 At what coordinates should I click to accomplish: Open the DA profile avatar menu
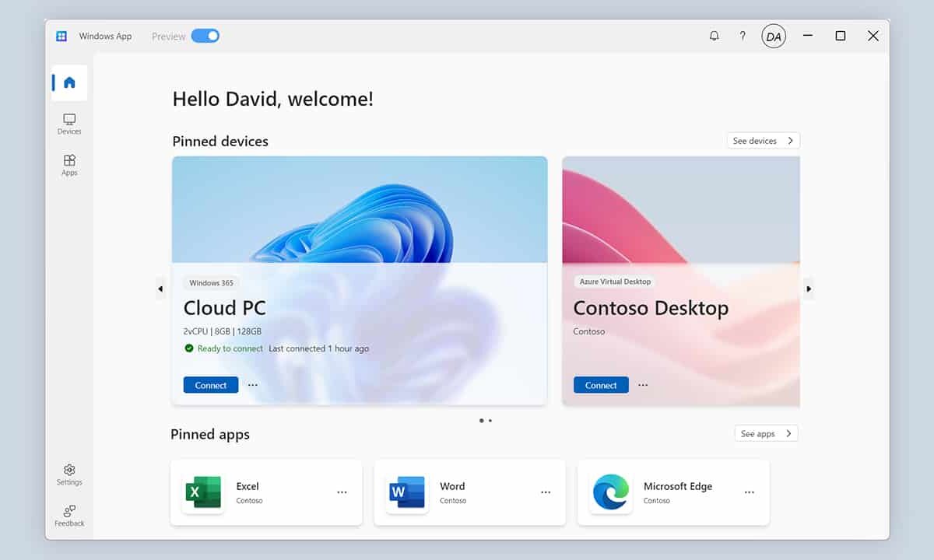(x=774, y=36)
